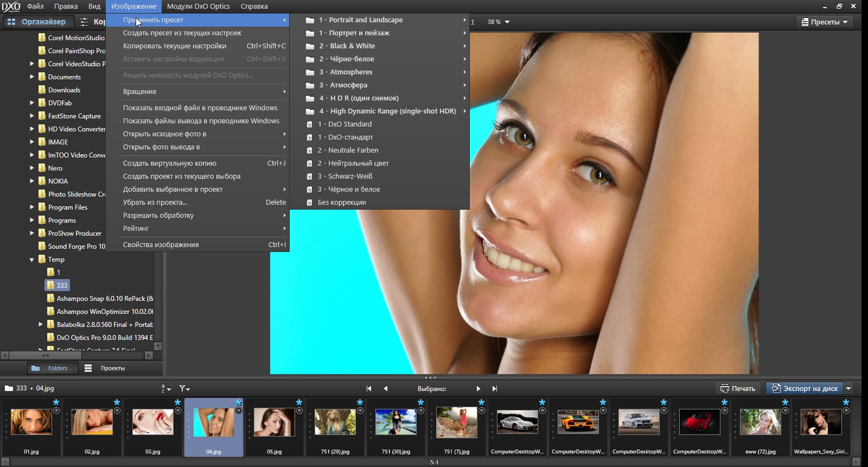Click the Black & White preset folder icon
The image size is (868, 467).
click(310, 46)
